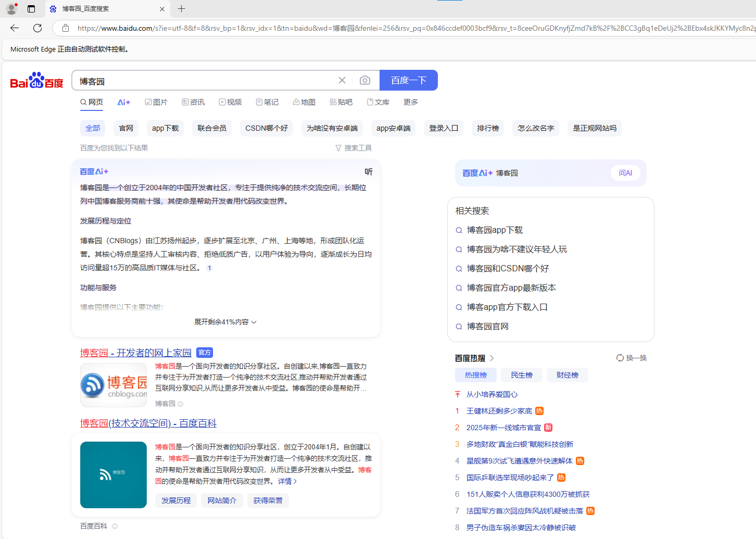Go back to the previous page
This screenshot has height=539, width=756.
point(15,28)
